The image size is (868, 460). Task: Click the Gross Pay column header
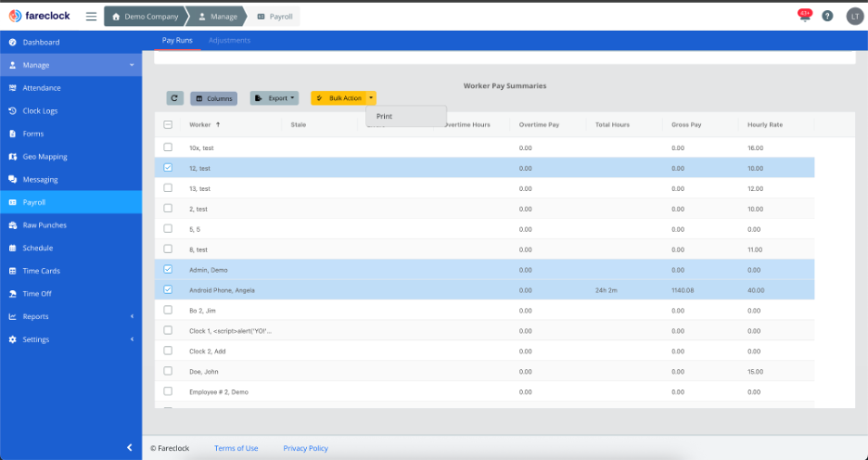[686, 124]
